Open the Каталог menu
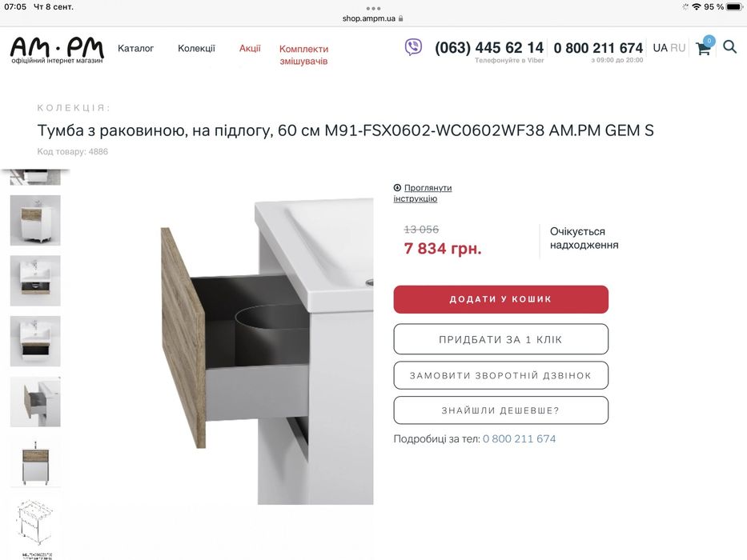This screenshot has height=560, width=747. click(136, 48)
